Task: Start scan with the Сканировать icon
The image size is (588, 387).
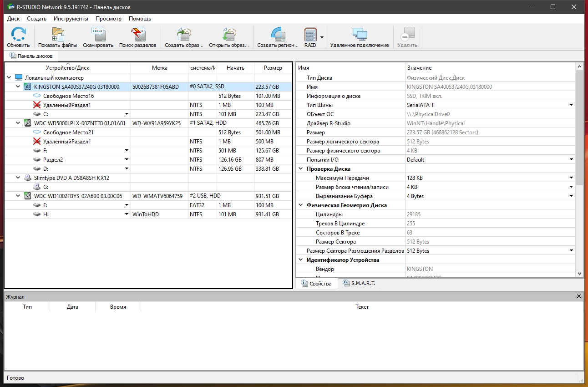Action: click(x=98, y=35)
